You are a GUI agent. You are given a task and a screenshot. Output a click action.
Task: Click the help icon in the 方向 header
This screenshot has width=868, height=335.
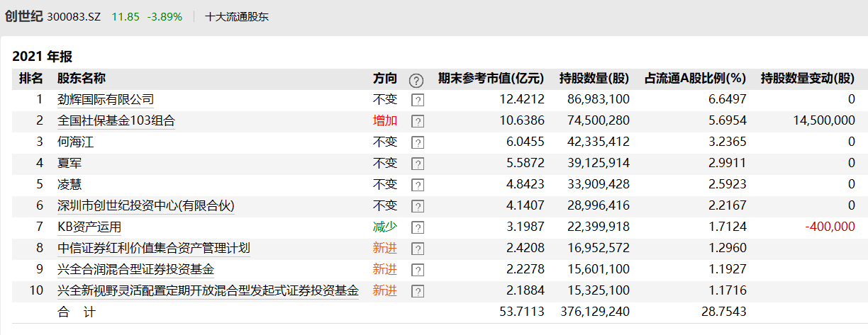[416, 79]
